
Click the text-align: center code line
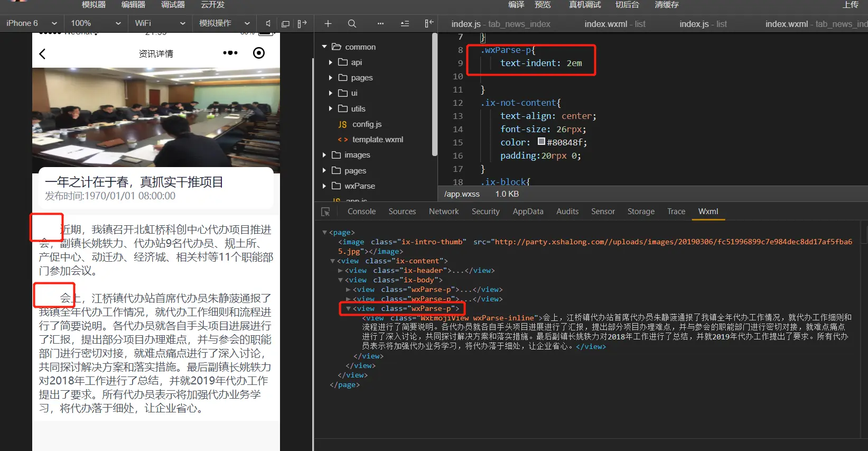(x=548, y=116)
